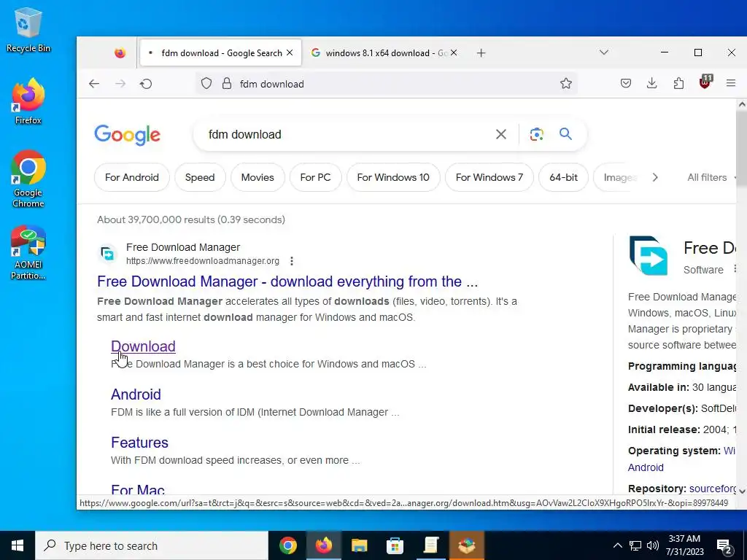
Task: Select Speed filter chip
Action: 200,177
